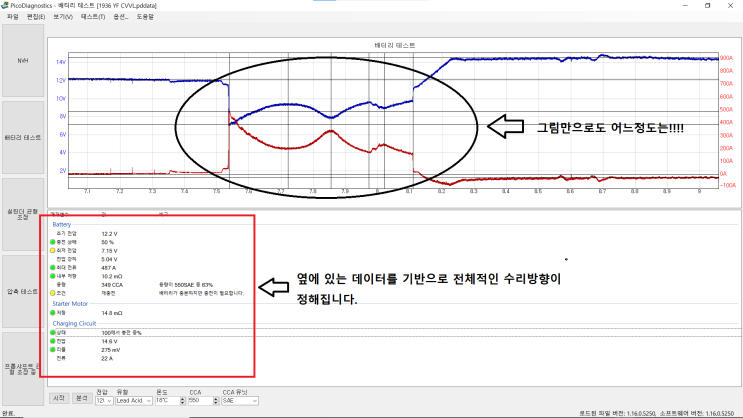
Task: Select the 22 A current value
Action: [x=107, y=358]
